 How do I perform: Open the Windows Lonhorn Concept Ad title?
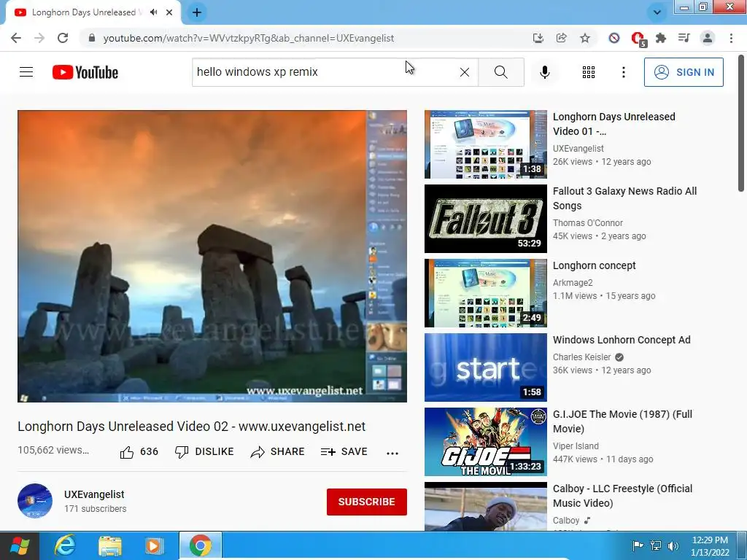point(622,340)
